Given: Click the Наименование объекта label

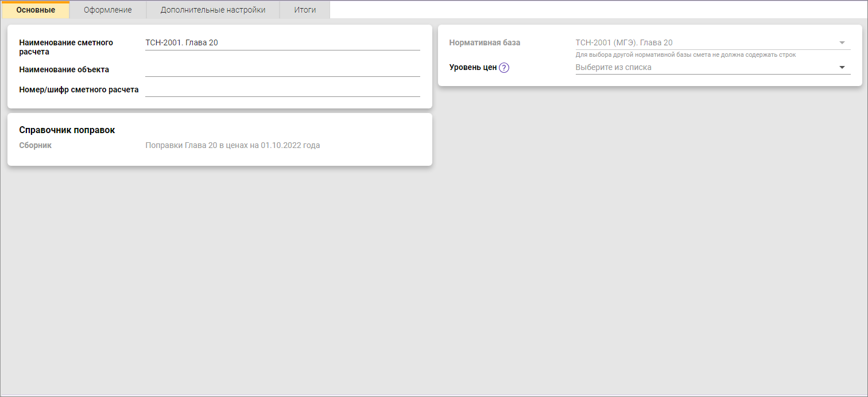Looking at the screenshot, I should coord(64,69).
